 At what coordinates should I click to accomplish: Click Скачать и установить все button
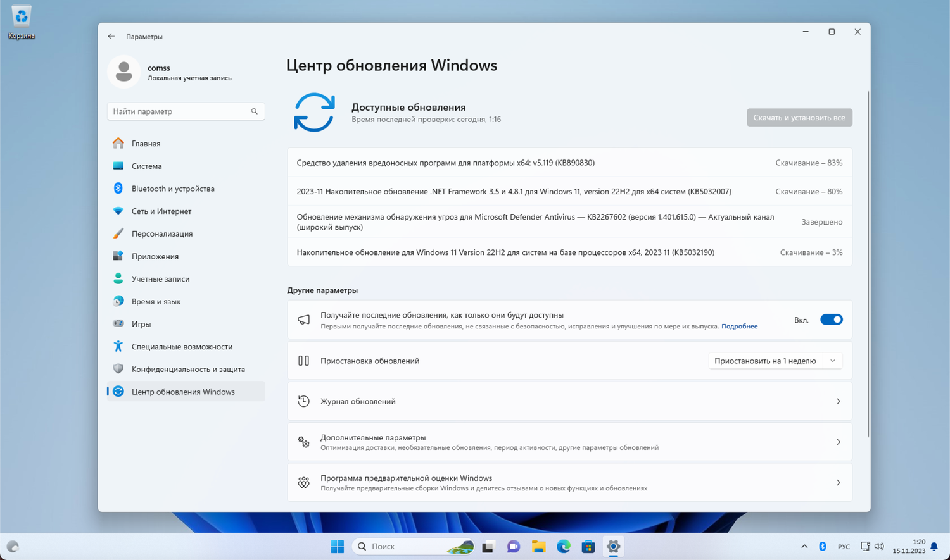pos(799,118)
